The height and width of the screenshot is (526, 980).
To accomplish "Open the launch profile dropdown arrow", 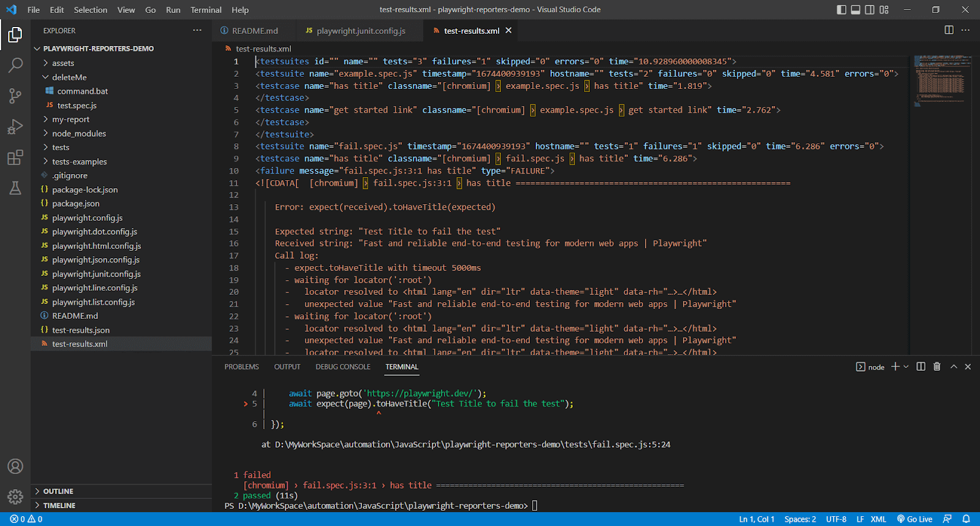I will [906, 367].
